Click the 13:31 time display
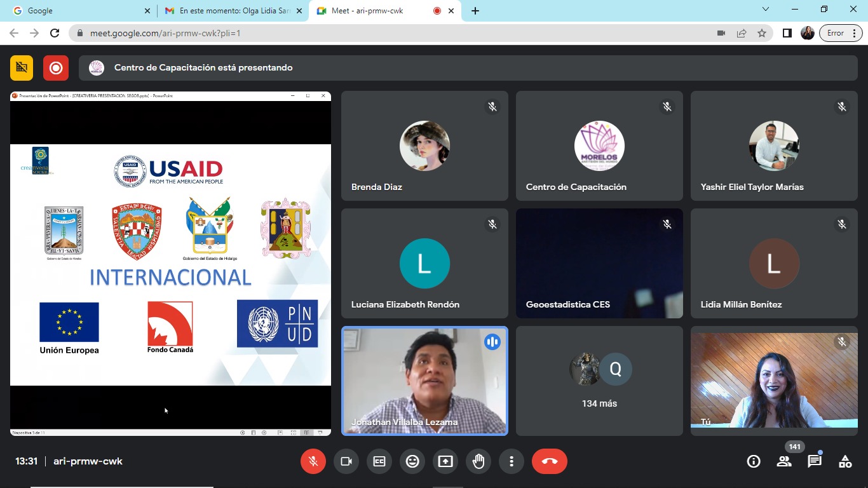This screenshot has height=488, width=868. (x=27, y=461)
